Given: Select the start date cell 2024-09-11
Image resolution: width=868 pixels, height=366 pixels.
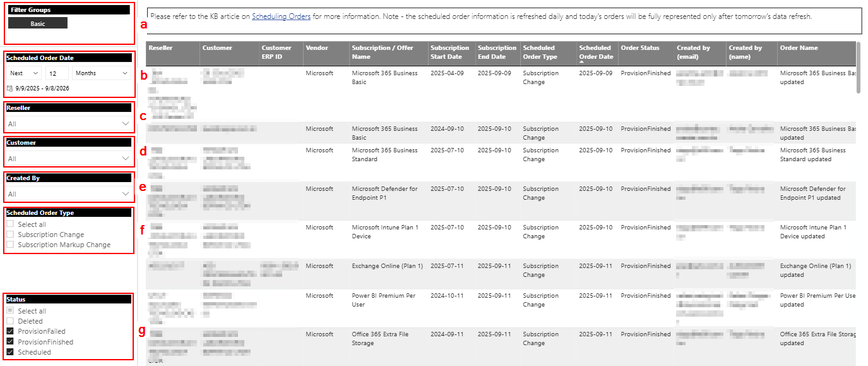Looking at the screenshot, I should 447,334.
